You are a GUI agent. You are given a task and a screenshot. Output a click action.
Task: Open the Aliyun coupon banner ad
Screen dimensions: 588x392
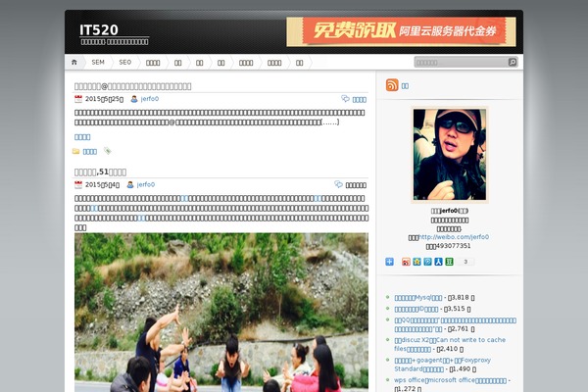tap(401, 31)
